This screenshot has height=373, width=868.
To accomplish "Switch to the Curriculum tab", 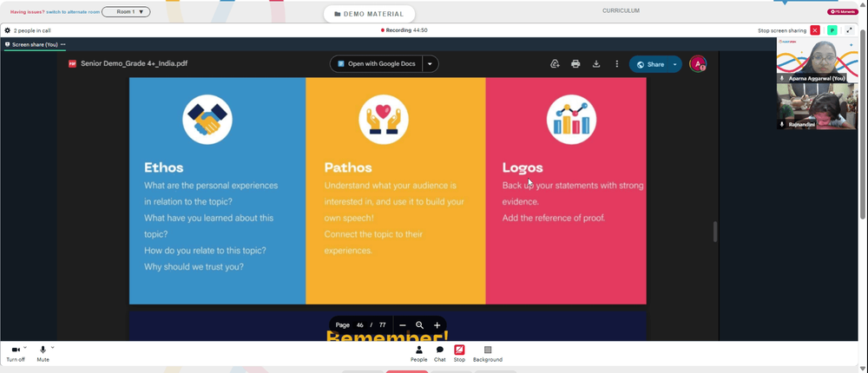I will pos(621,10).
